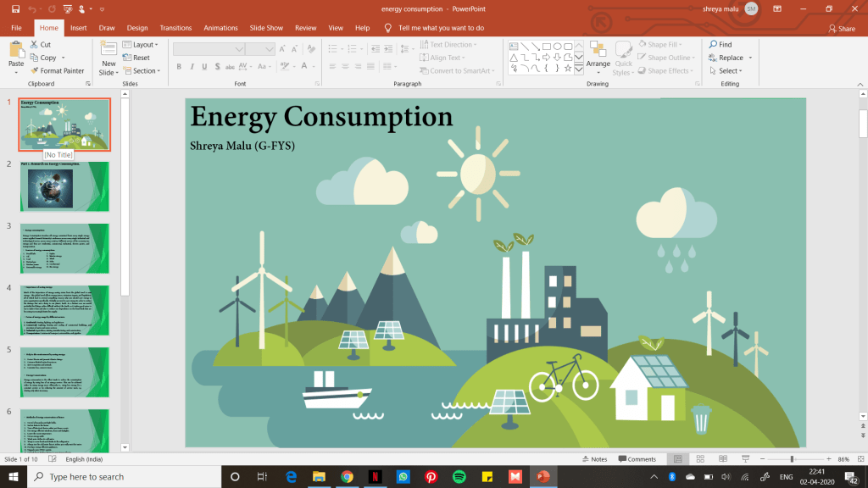Open the Section dropdown menu

pos(145,71)
